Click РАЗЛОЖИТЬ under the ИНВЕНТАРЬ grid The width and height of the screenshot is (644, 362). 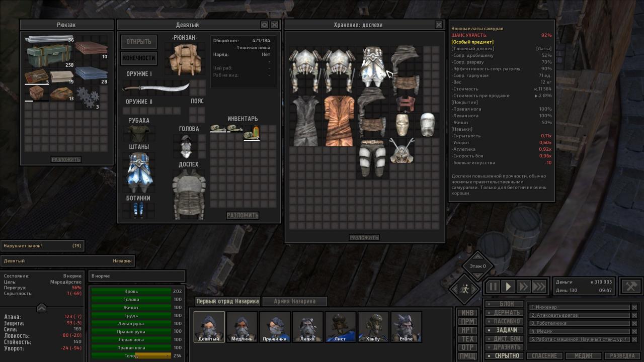tap(243, 215)
